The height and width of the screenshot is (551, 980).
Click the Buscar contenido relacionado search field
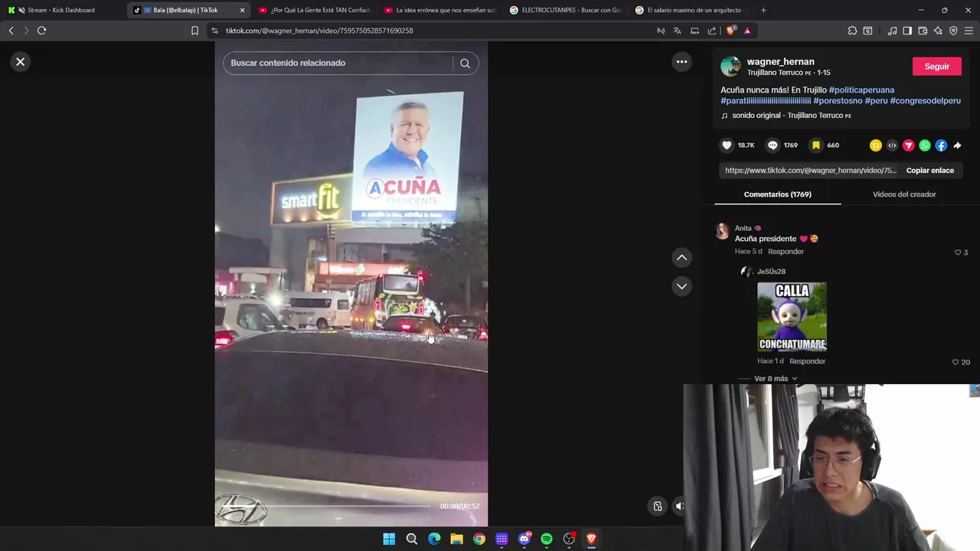coord(337,64)
